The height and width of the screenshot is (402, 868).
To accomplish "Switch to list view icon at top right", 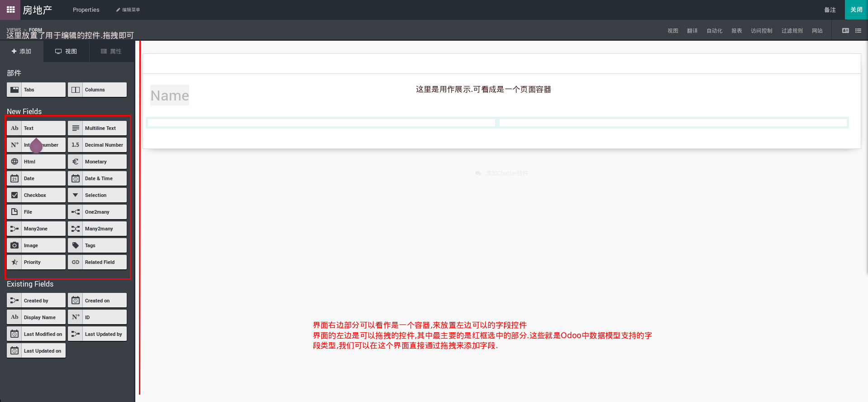I will (x=858, y=31).
